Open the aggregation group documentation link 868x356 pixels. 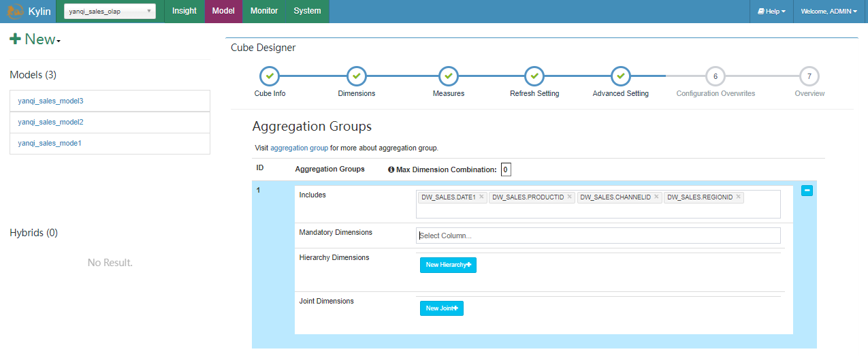click(299, 148)
